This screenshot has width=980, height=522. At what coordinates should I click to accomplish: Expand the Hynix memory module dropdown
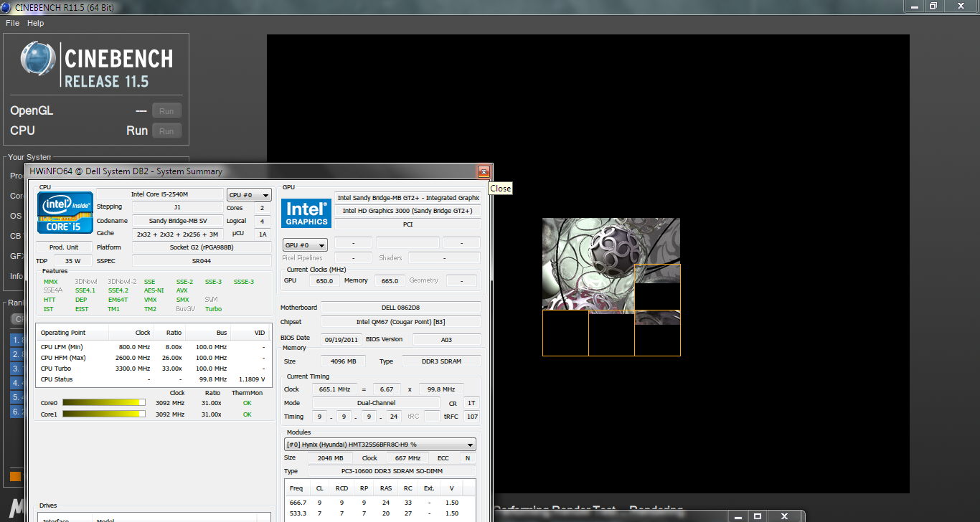click(380, 445)
